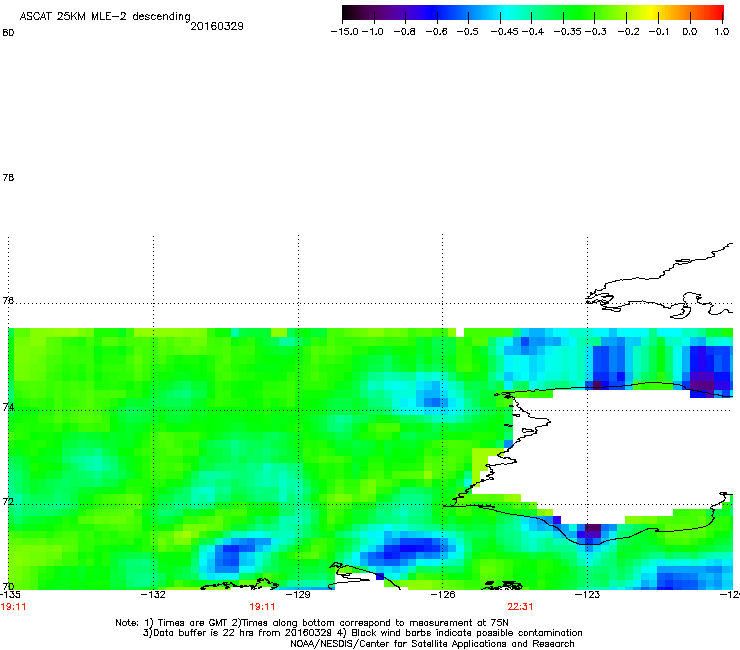Click the latitude label "72" on left axis
The height and width of the screenshot is (650, 740).
coord(8,501)
